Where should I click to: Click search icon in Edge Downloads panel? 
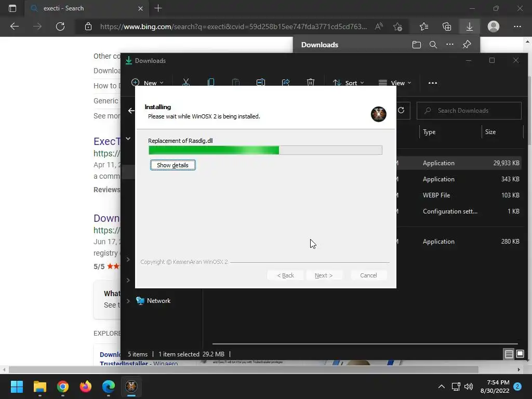click(433, 45)
